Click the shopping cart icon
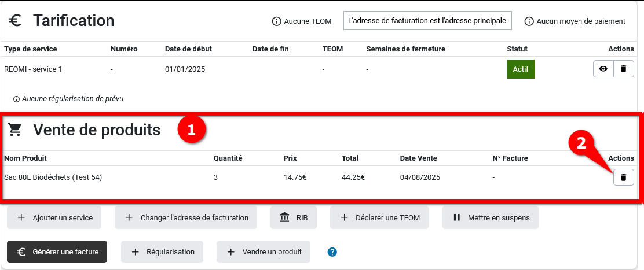 coord(15,130)
